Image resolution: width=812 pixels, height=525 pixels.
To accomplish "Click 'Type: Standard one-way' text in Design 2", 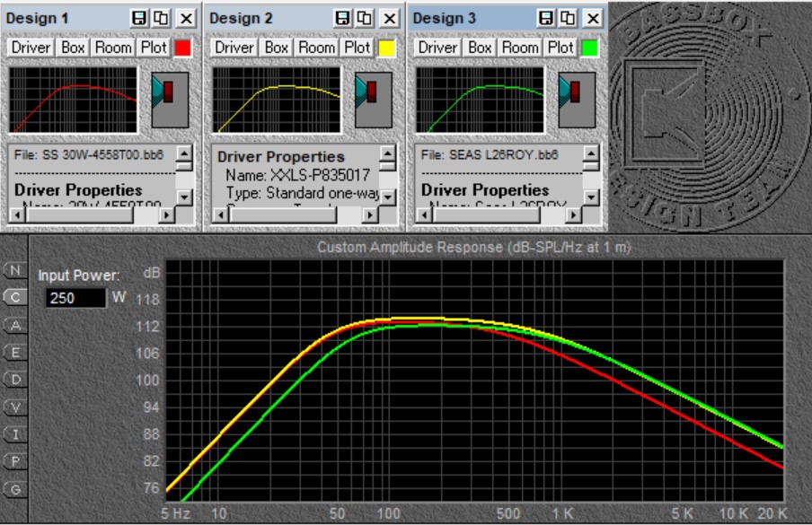I will (x=303, y=193).
